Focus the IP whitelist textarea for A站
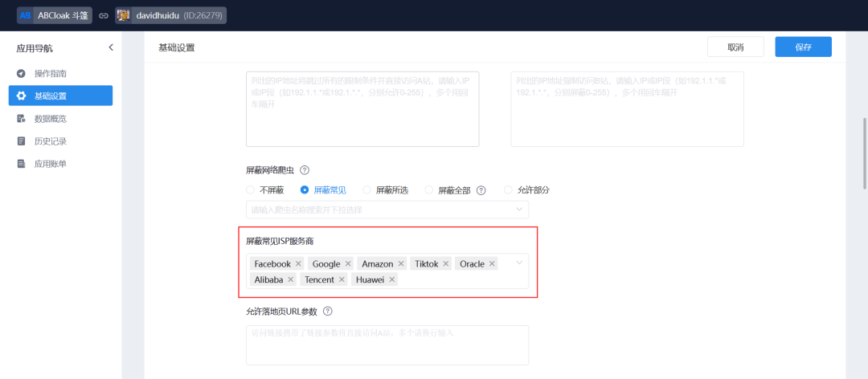Image resolution: width=868 pixels, height=379 pixels. click(x=362, y=109)
